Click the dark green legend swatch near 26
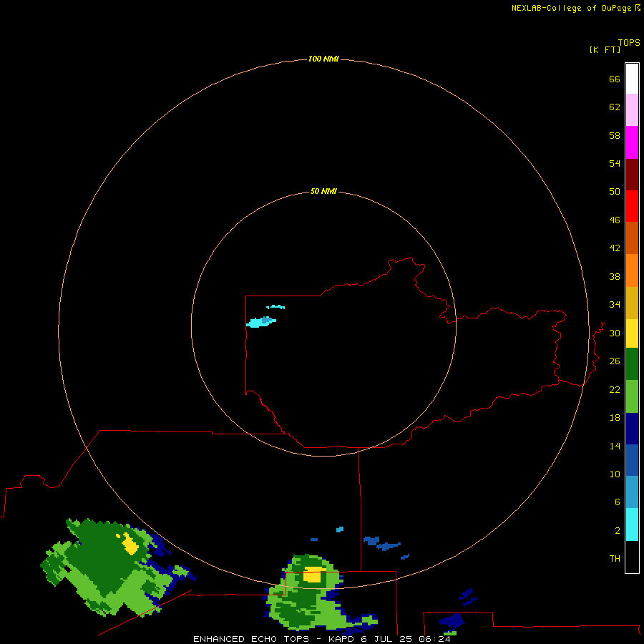This screenshot has height=644, width=644. (x=632, y=364)
